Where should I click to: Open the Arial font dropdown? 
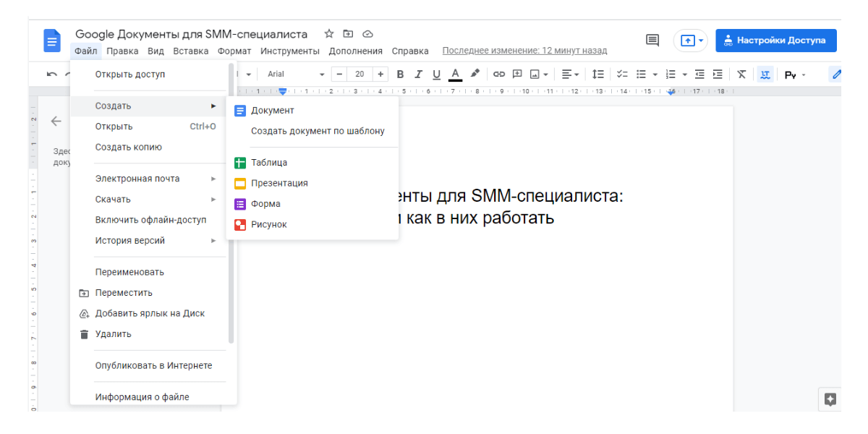coord(295,74)
